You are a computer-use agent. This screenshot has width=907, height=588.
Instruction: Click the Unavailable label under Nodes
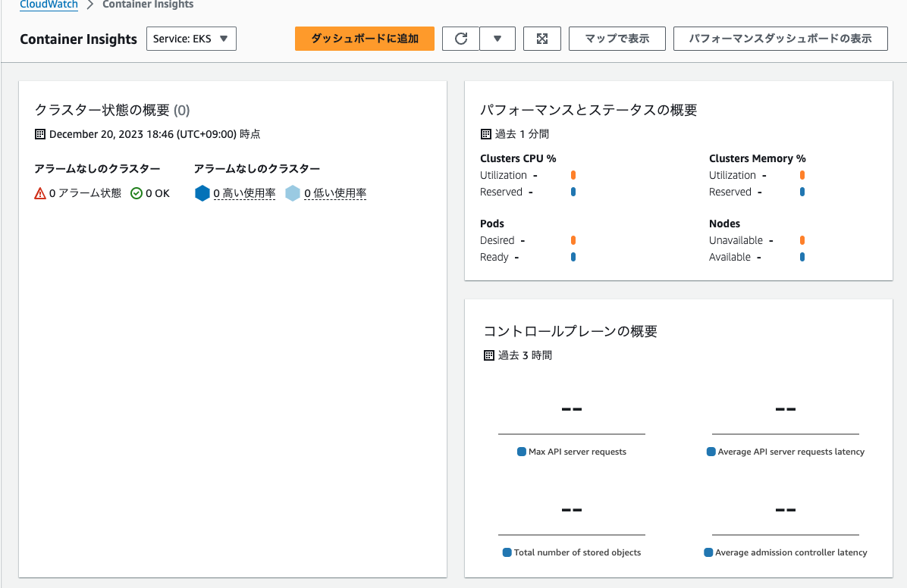pyautogui.click(x=736, y=240)
